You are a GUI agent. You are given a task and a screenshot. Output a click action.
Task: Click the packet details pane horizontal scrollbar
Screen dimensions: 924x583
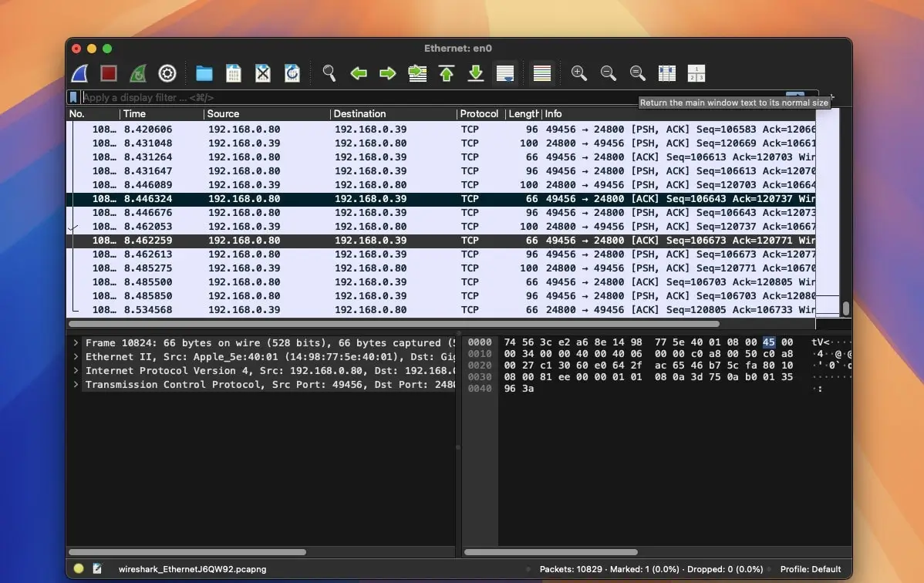(x=187, y=552)
